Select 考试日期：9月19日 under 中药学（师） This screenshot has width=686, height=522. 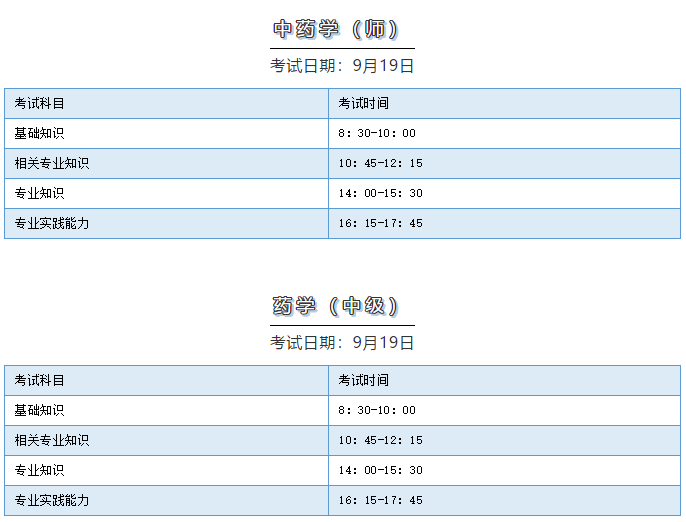[342, 66]
